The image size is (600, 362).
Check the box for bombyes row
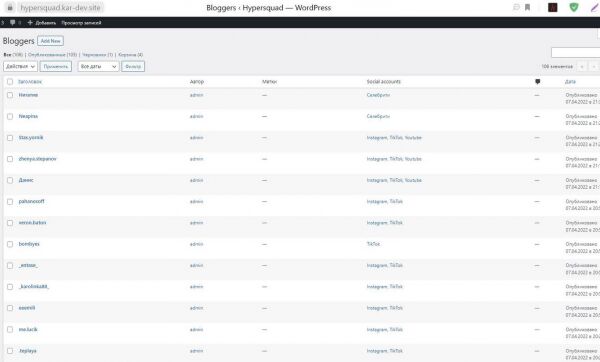point(10,244)
